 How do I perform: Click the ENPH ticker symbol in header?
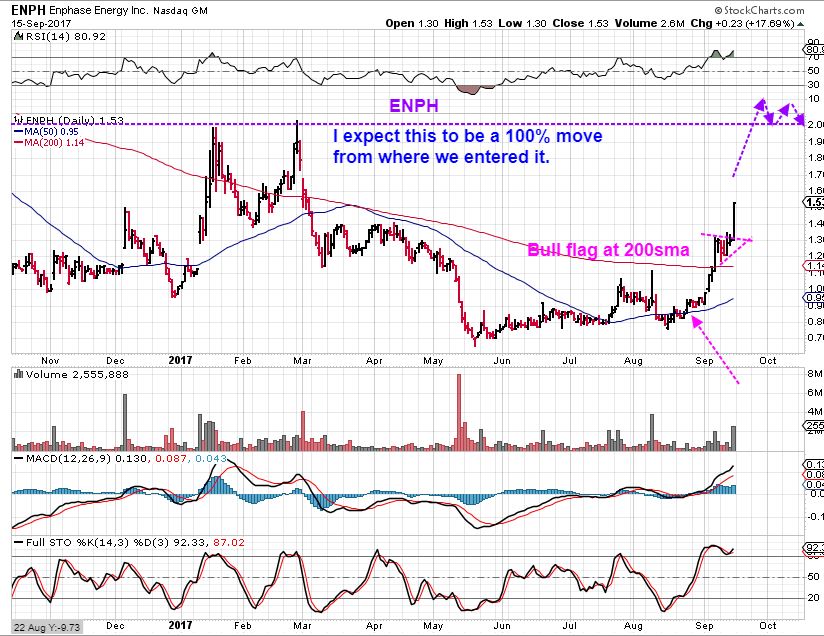[28, 11]
